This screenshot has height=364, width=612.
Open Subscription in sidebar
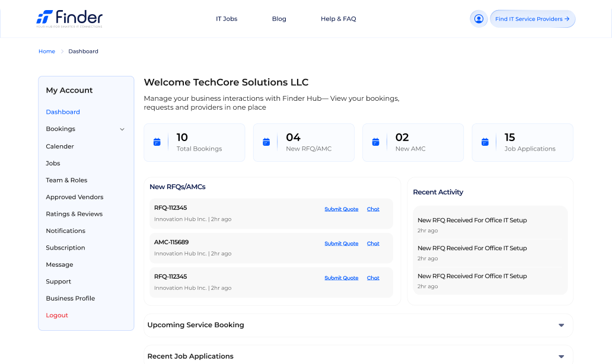coord(65,248)
